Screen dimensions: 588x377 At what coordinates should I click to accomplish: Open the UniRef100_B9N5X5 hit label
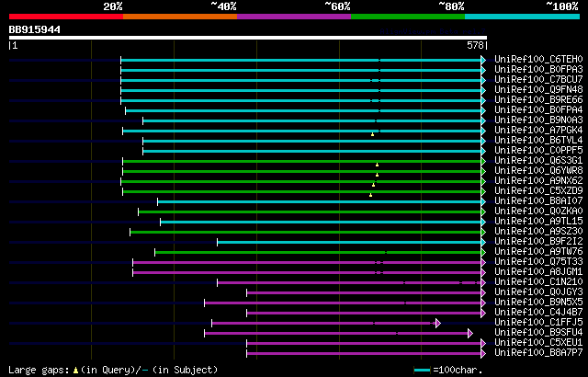coord(538,303)
